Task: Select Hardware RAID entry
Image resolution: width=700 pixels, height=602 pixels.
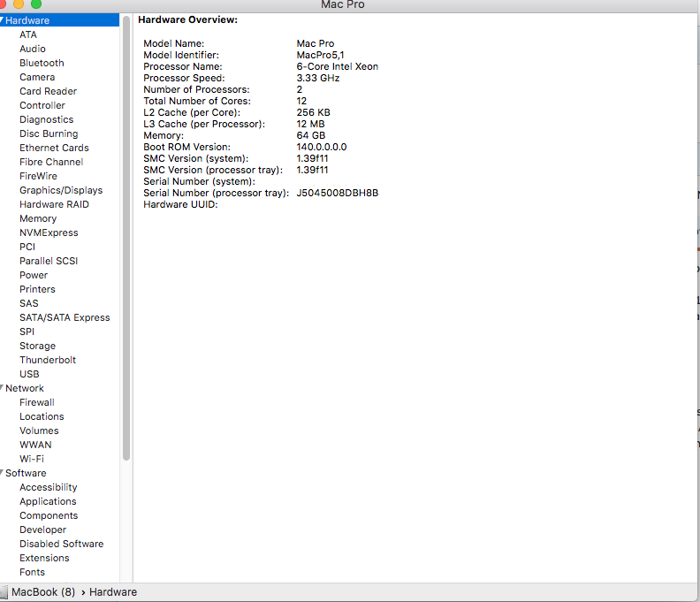Action: pyautogui.click(x=55, y=204)
